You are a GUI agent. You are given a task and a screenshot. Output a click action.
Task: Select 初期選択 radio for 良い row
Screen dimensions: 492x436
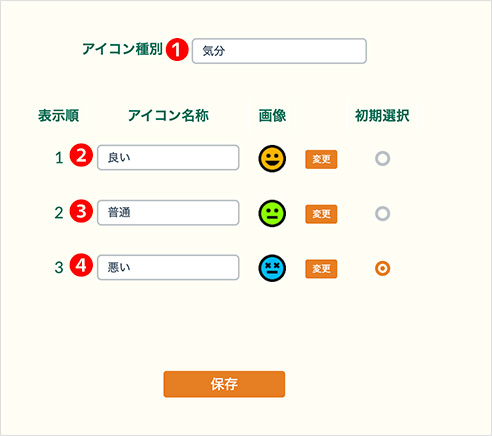click(382, 158)
